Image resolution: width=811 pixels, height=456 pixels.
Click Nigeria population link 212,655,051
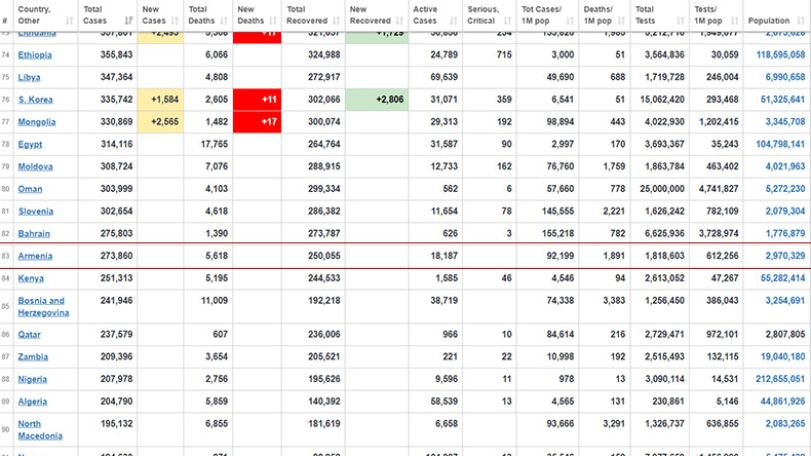coord(780,379)
